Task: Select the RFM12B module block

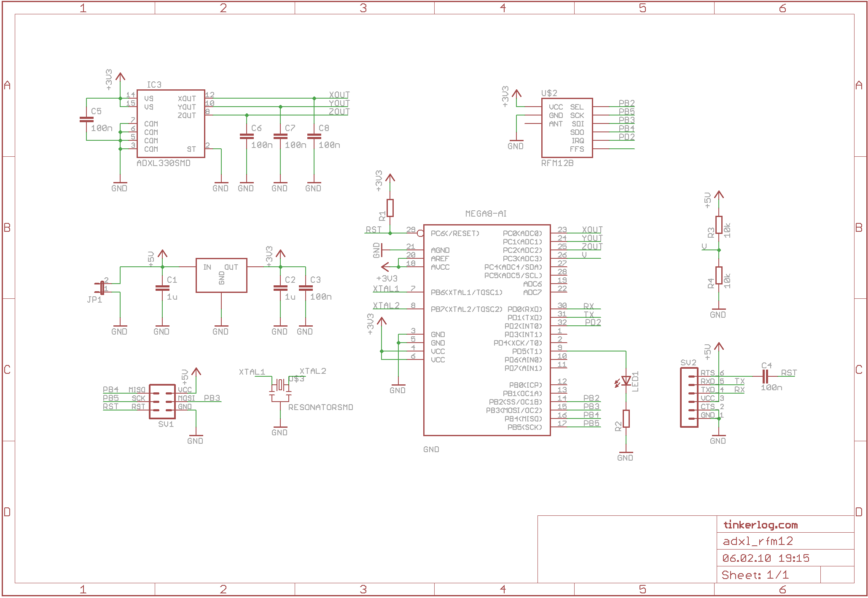Action: [567, 128]
